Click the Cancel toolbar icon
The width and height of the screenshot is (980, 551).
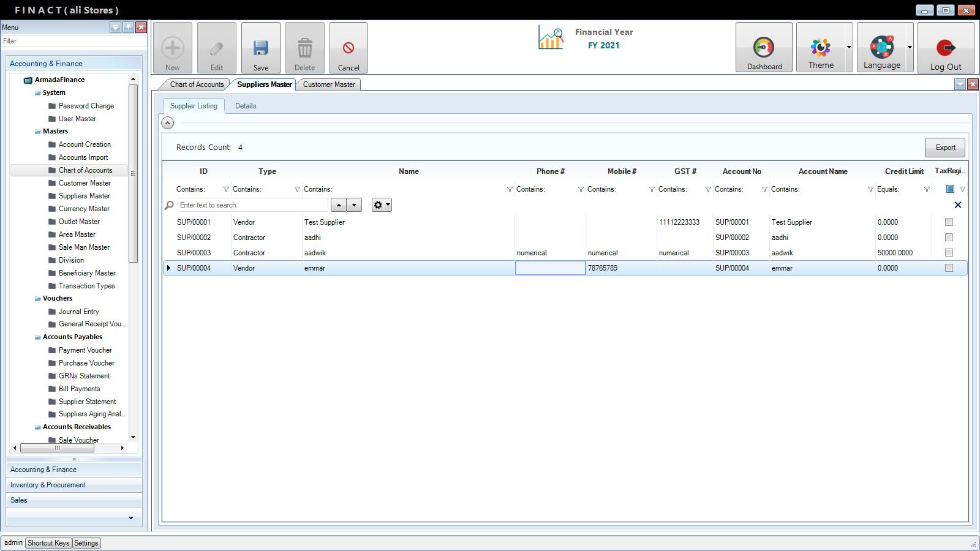coord(348,48)
